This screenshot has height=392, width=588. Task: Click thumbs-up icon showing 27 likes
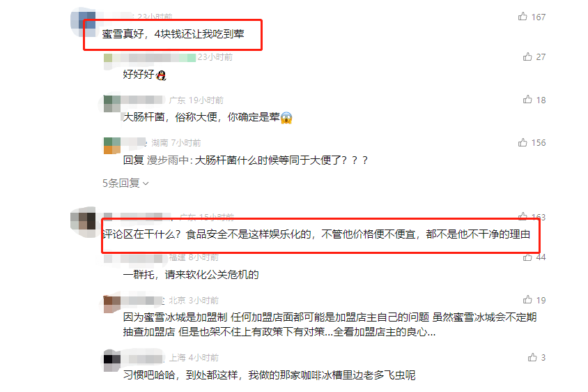tap(527, 56)
